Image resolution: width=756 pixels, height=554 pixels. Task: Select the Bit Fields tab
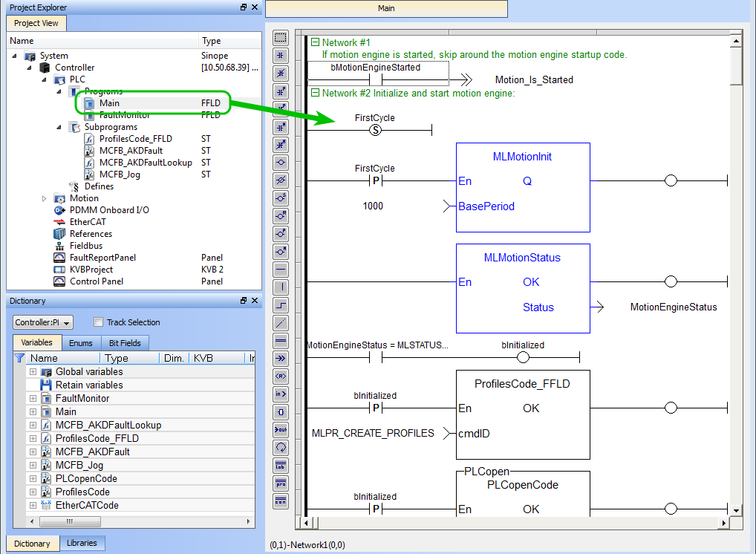pyautogui.click(x=125, y=343)
